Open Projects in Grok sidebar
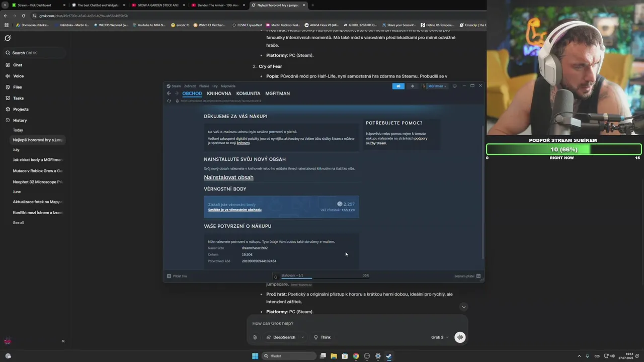 tap(21, 109)
